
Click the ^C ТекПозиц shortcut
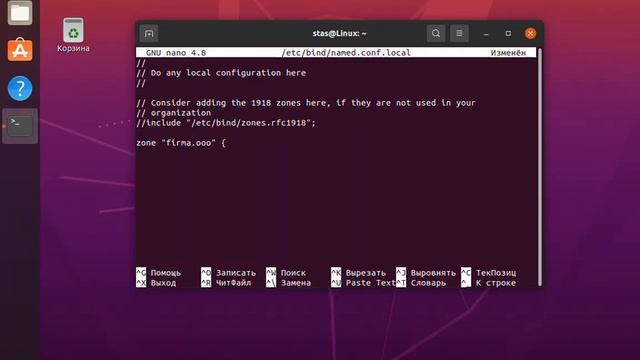point(489,273)
